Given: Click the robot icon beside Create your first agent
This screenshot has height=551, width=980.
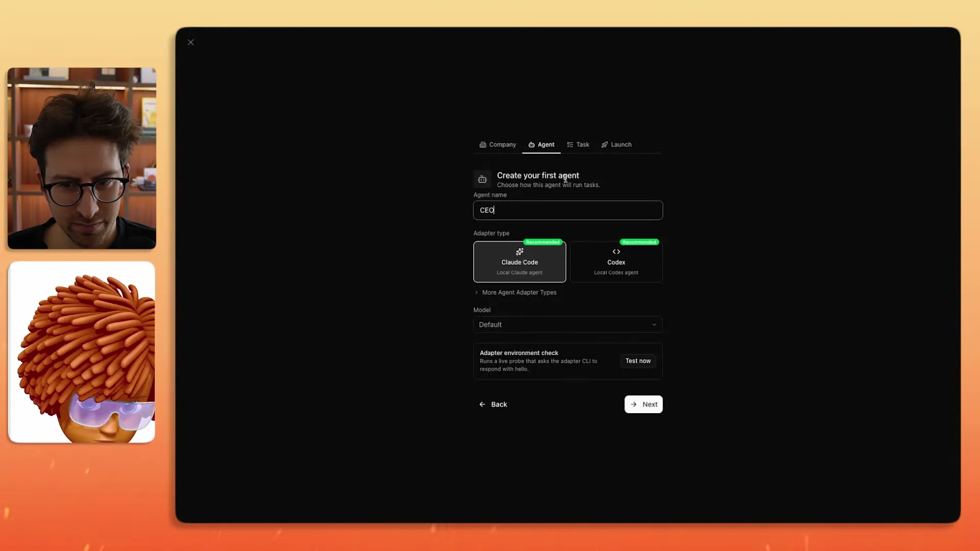Looking at the screenshot, I should (482, 180).
